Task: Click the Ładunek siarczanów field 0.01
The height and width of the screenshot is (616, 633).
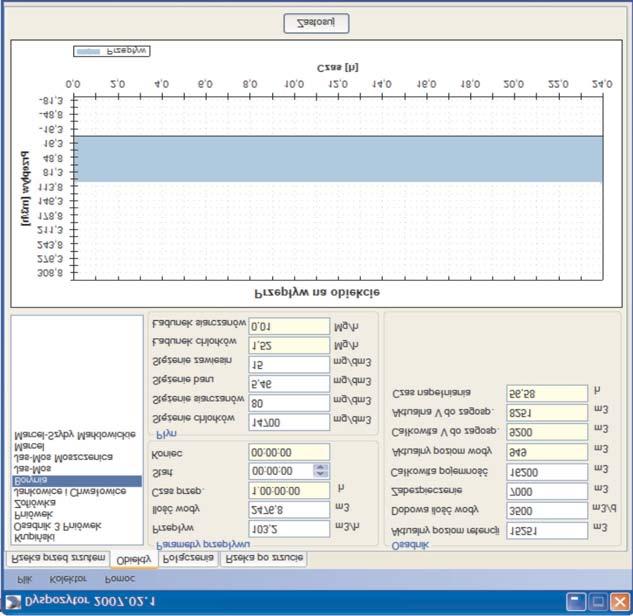Action: 289,326
